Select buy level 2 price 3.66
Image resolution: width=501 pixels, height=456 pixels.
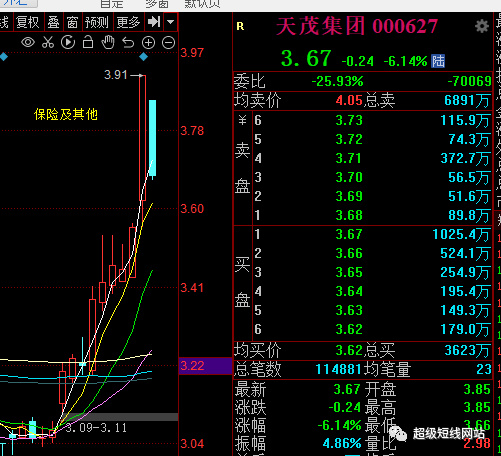click(349, 253)
